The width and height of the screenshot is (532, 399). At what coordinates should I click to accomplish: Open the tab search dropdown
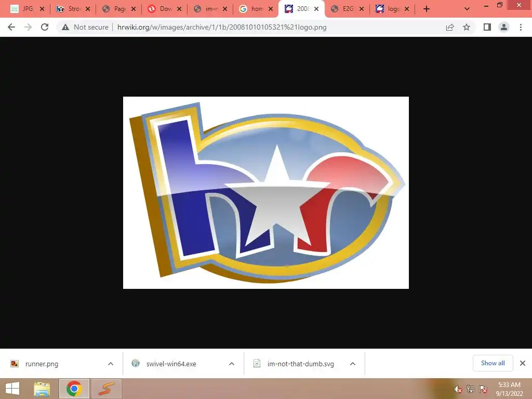[x=467, y=9]
